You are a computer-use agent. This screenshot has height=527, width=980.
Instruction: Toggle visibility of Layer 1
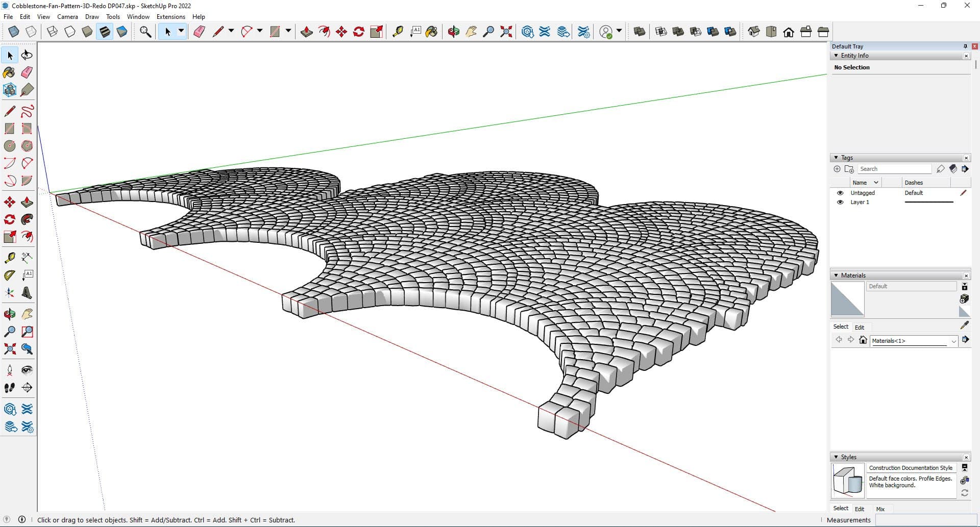(840, 202)
